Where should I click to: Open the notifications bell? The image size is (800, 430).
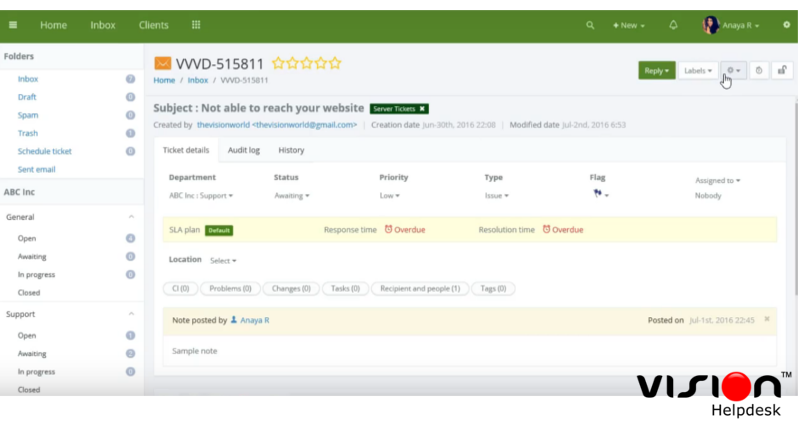tap(673, 25)
